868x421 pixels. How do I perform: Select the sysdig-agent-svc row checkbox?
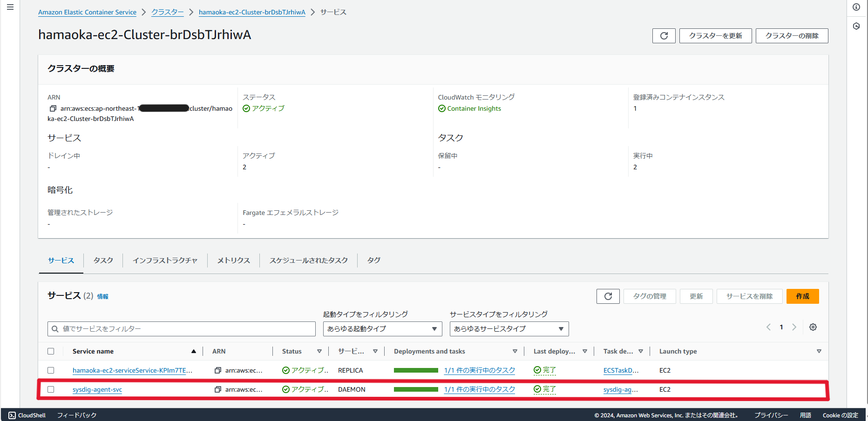51,389
